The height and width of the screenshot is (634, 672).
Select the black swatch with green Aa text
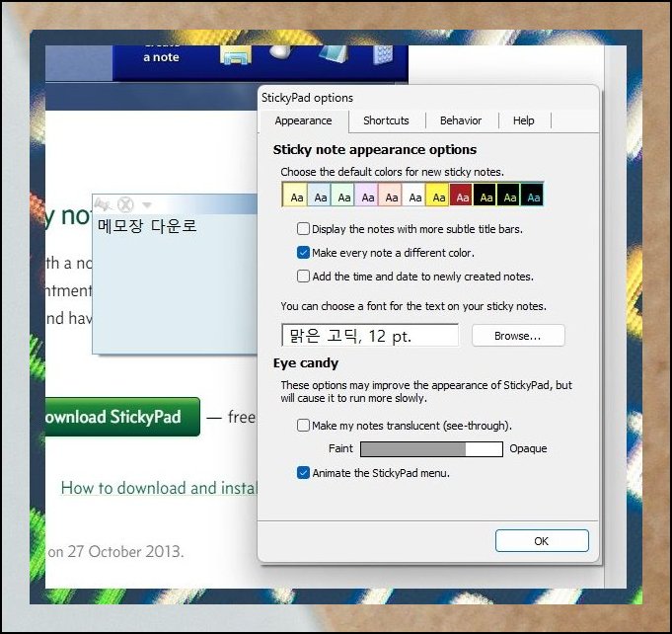[x=509, y=196]
